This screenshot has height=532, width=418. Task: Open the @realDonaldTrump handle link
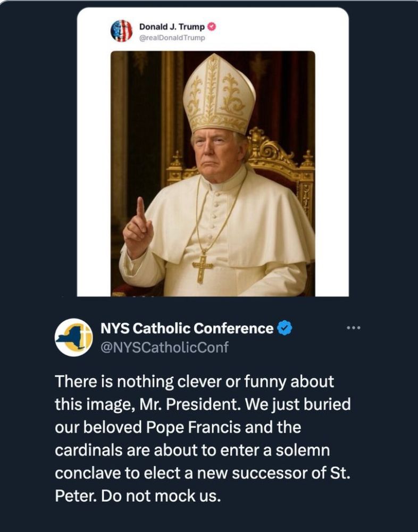tap(172, 37)
